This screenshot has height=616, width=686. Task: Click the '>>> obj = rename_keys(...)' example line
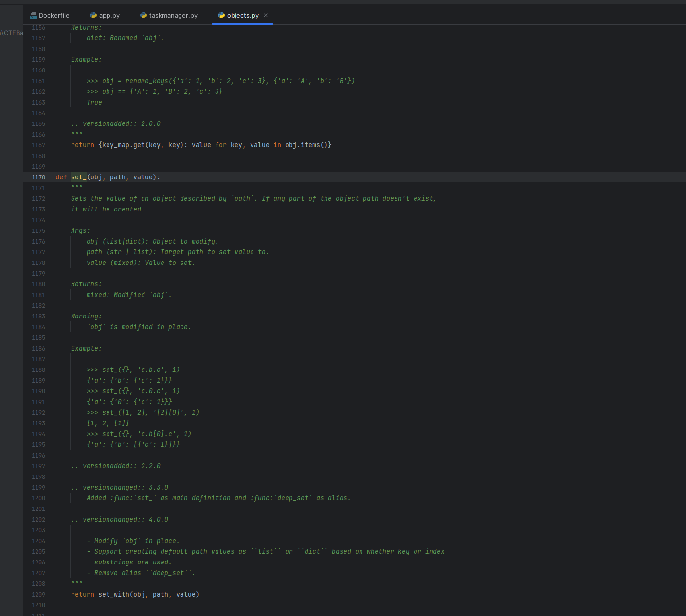pyautogui.click(x=220, y=81)
